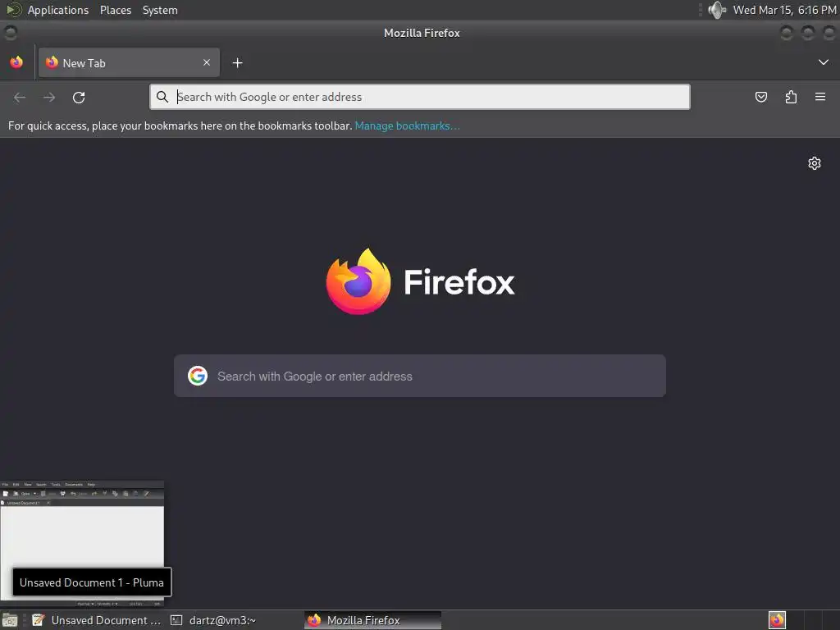Click the volume speaker icon in panel
Image resolution: width=840 pixels, height=630 pixels.
pyautogui.click(x=716, y=10)
